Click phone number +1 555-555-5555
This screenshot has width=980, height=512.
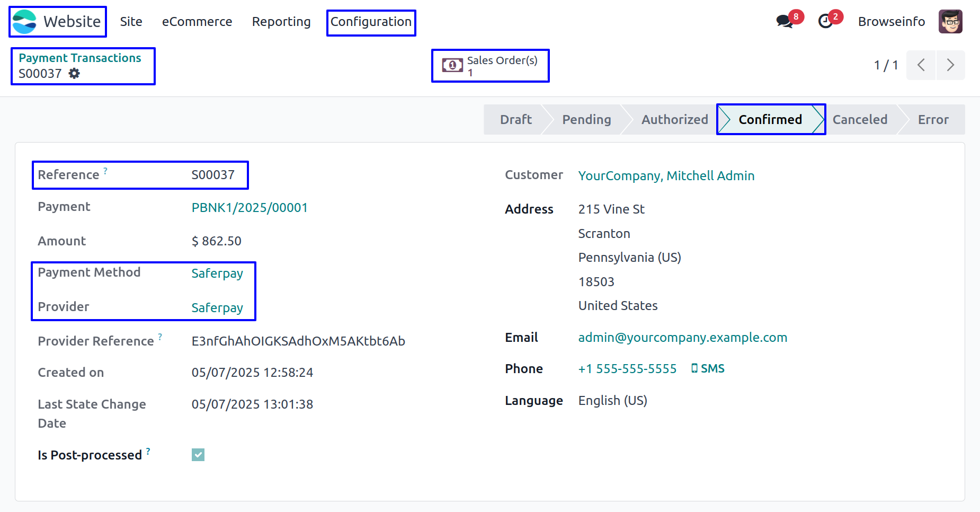(627, 369)
